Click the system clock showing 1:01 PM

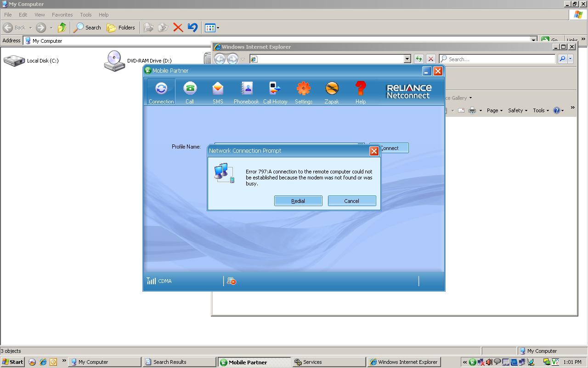(572, 362)
